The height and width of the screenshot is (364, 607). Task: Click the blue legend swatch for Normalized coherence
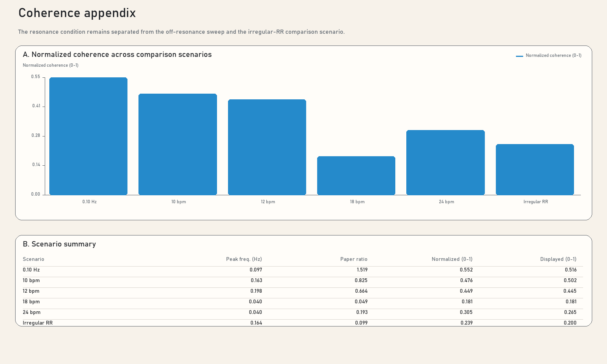tap(519, 56)
